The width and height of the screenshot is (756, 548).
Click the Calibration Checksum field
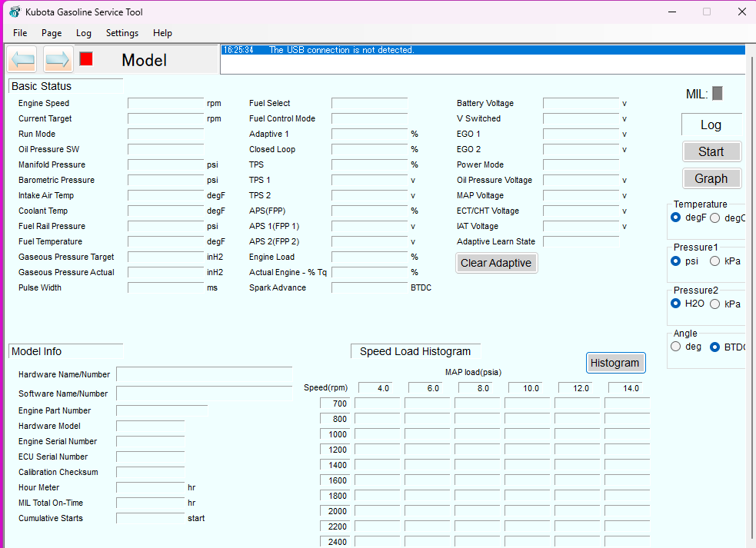point(151,473)
